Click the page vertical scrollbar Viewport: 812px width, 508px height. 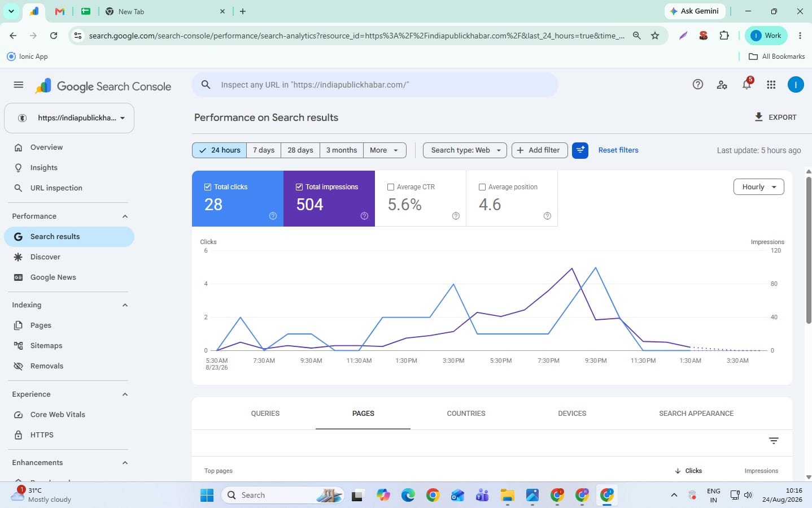pyautogui.click(x=809, y=250)
